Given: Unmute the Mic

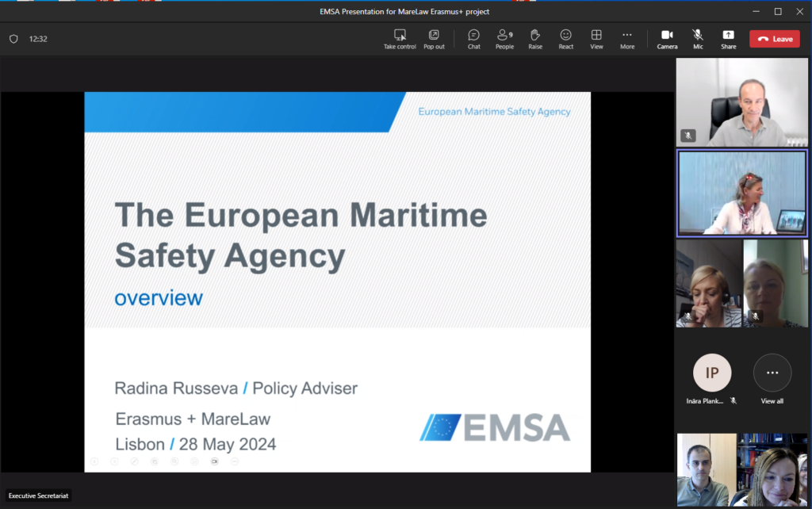Looking at the screenshot, I should pyautogui.click(x=698, y=38).
